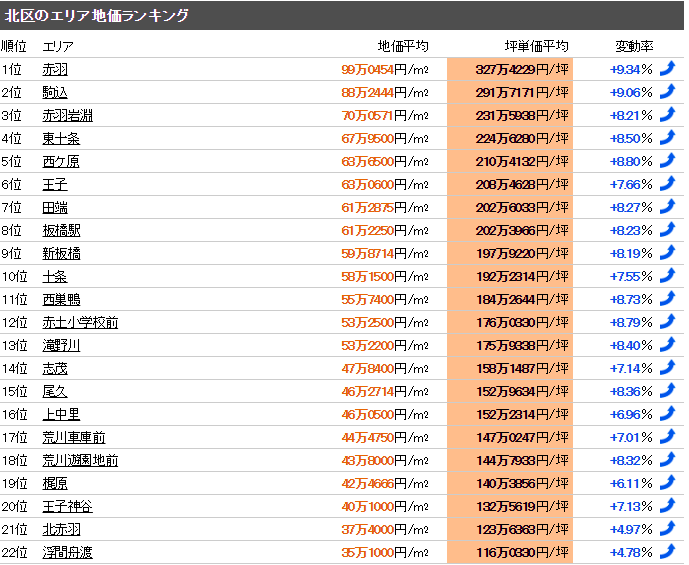Screen dimensions: 689x565
Task: Open the 赤羽岩淵 area link
Action: 68,116
